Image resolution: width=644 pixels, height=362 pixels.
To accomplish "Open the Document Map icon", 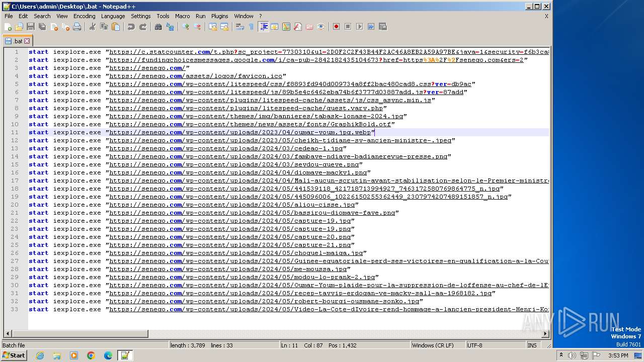I will [286, 27].
